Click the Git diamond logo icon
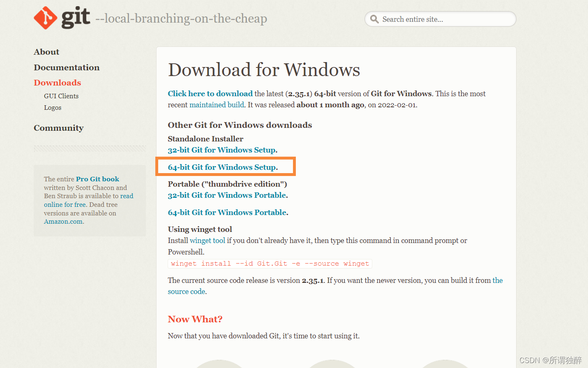 pos(45,18)
